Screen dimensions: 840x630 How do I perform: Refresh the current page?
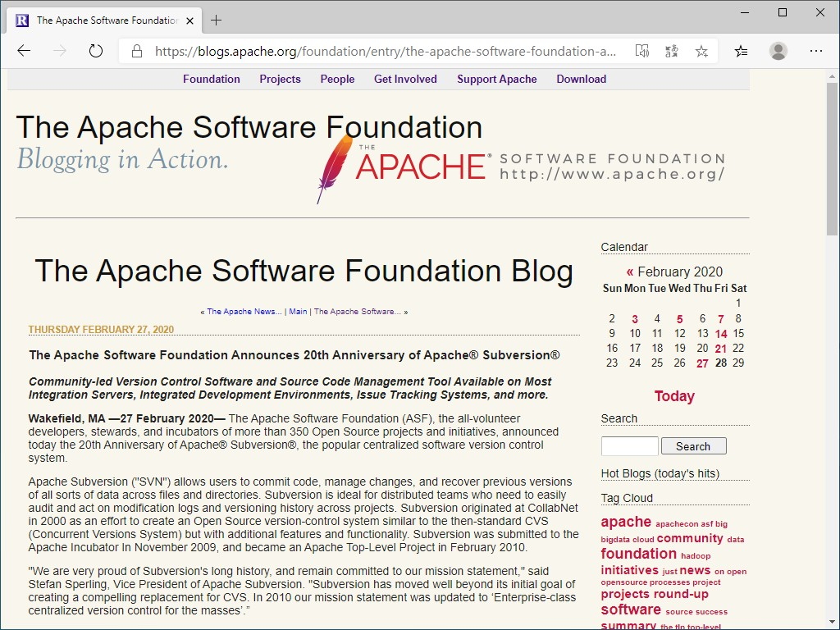pyautogui.click(x=96, y=50)
